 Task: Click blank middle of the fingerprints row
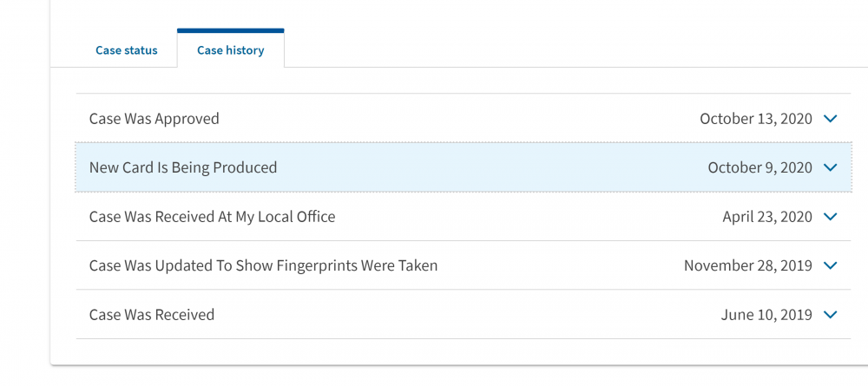click(559, 265)
